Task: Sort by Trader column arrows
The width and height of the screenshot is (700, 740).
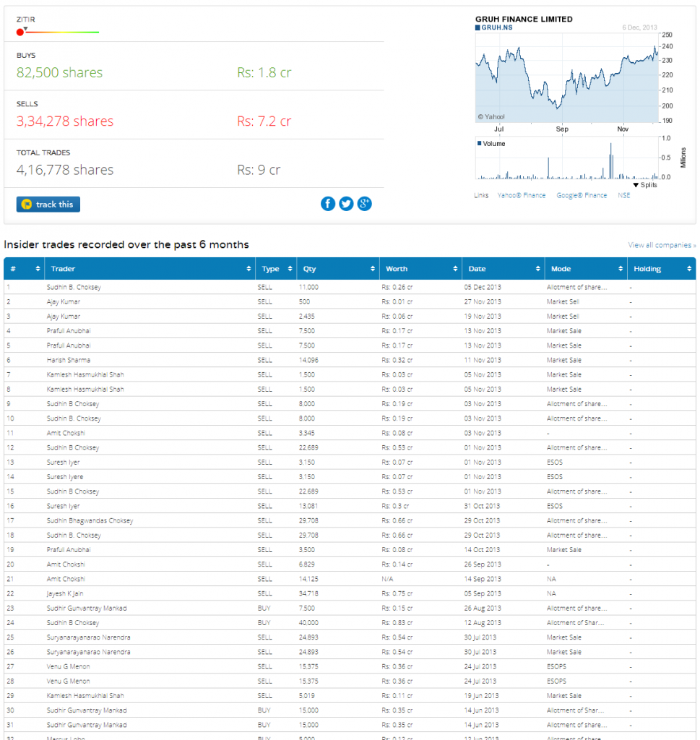Action: [249, 269]
